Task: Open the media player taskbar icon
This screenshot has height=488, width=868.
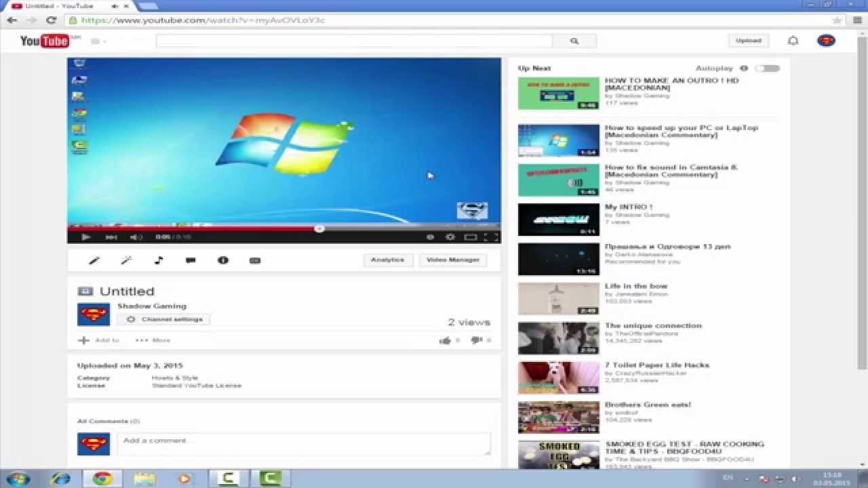Action: [184, 479]
